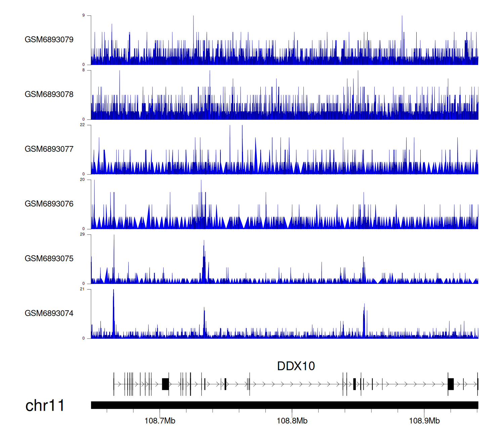The height and width of the screenshot is (444, 504).
Task: Click the GSM6893079 track label
Action: 49,40
